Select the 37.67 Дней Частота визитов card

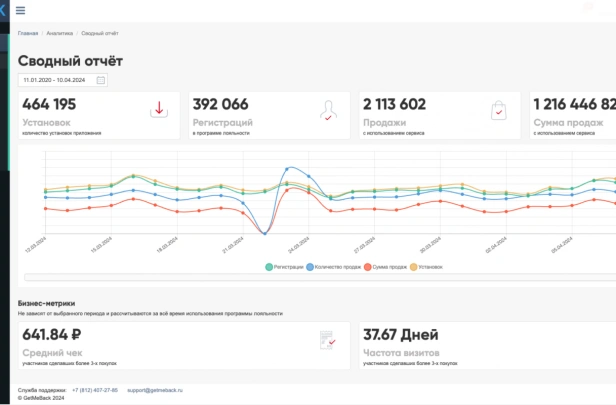tap(488, 346)
